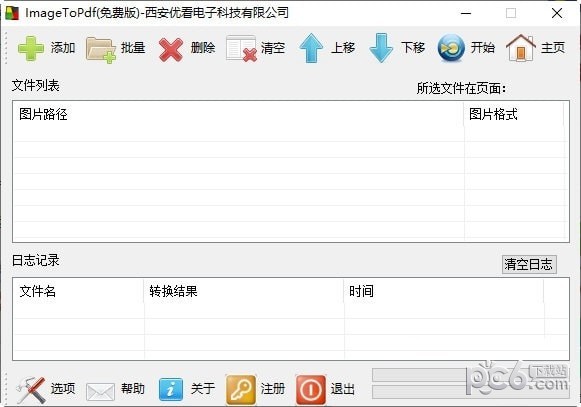
Task: Click the 所选文件在页面 label
Action: (x=461, y=88)
